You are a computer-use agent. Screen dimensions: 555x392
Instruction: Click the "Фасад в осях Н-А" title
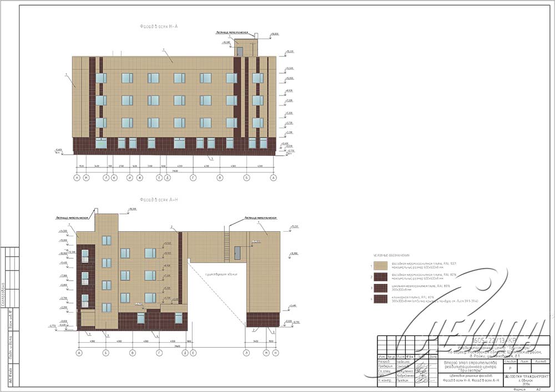click(162, 26)
